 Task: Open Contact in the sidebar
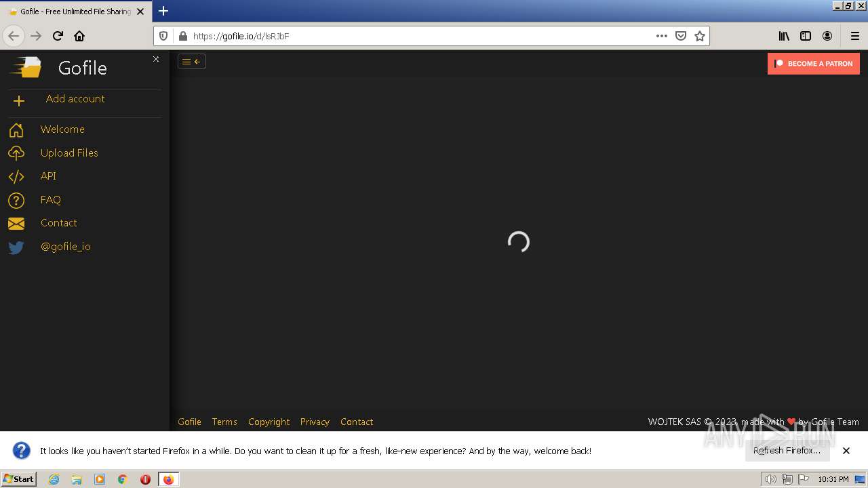coord(59,223)
